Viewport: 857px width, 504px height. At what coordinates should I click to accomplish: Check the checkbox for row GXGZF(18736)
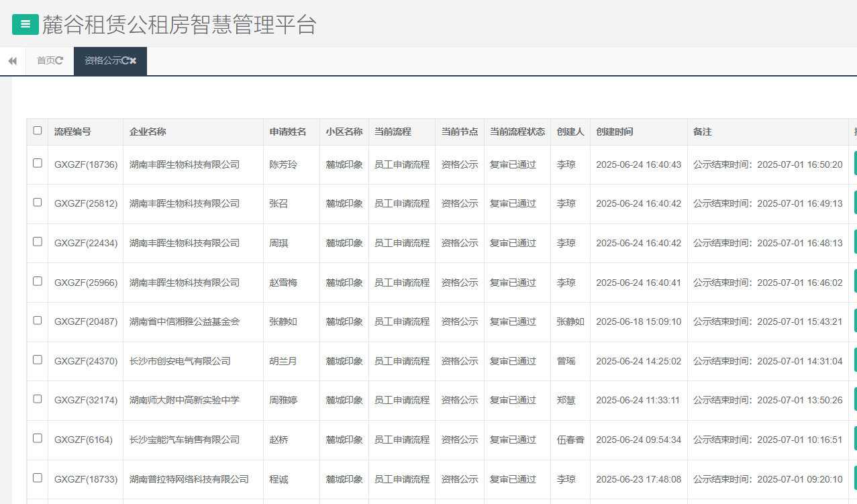pyautogui.click(x=37, y=164)
